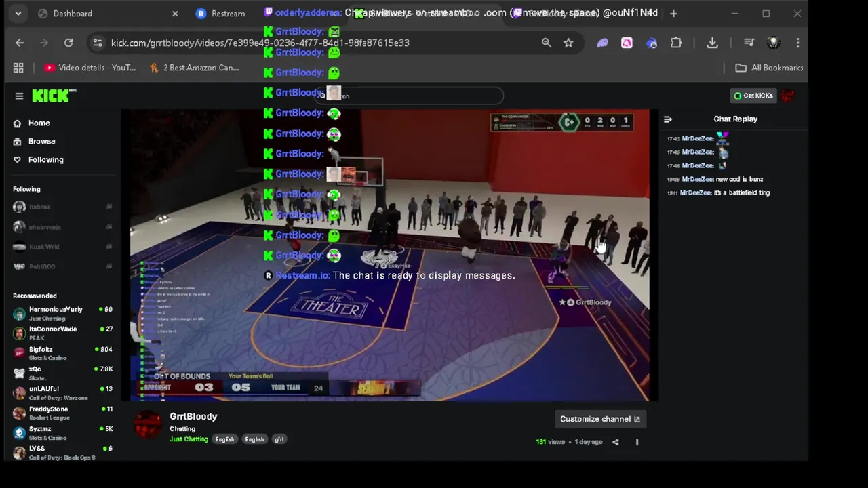Screen dimensions: 868x488
Task: Switch to Restream tab
Action: (x=228, y=14)
